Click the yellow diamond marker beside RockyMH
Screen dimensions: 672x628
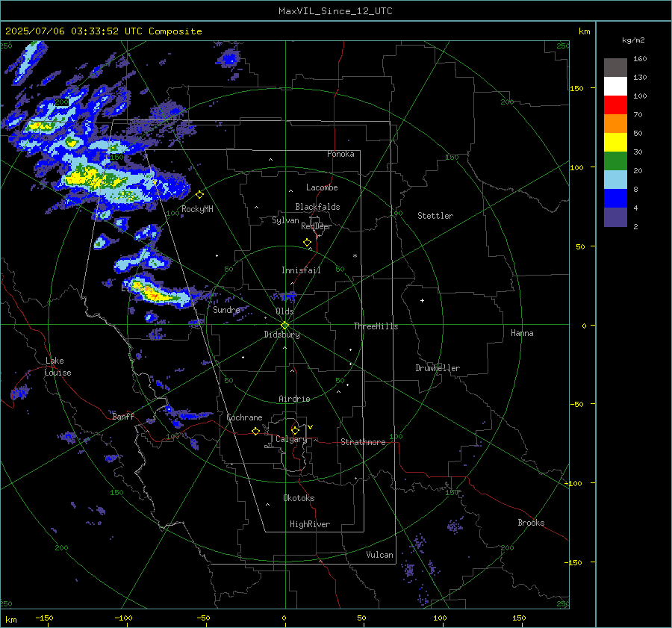tap(199, 195)
